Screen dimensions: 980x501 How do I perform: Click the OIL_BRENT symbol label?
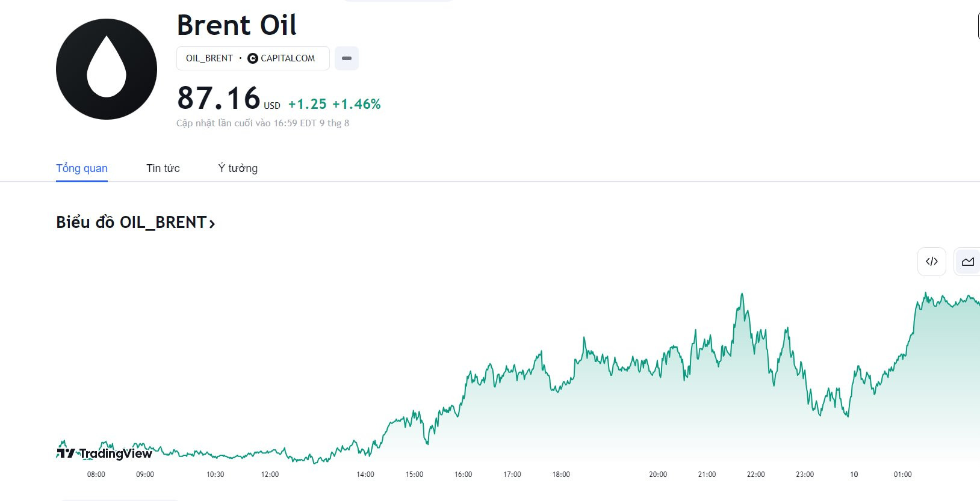click(x=209, y=58)
